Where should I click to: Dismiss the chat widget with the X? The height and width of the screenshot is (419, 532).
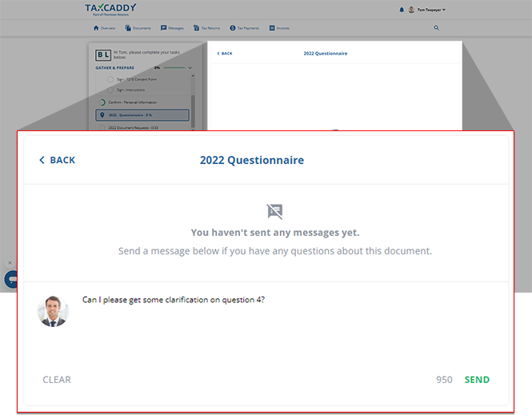pos(10,263)
